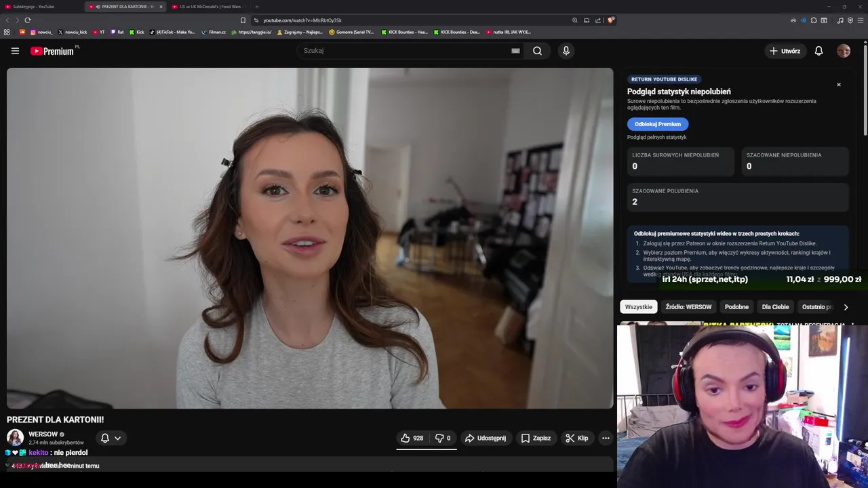Click the youtube.com address bar URL
This screenshot has height=488, width=868.
[x=302, y=20]
